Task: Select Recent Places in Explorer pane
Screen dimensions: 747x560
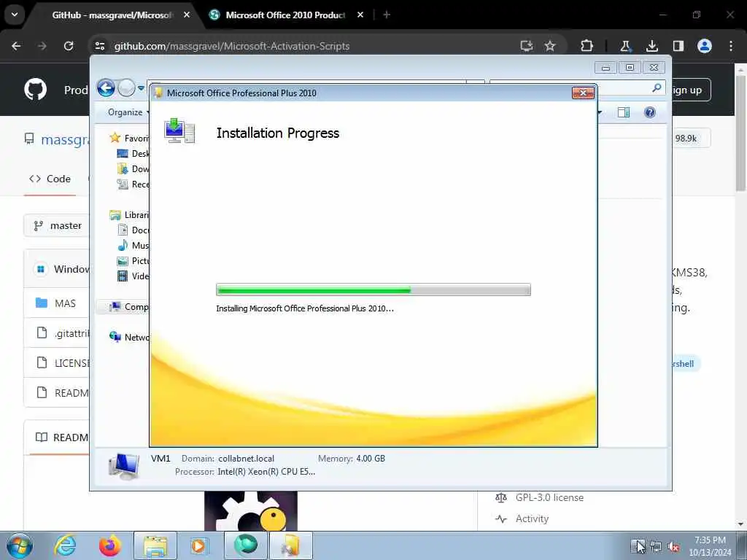Action: click(133, 184)
